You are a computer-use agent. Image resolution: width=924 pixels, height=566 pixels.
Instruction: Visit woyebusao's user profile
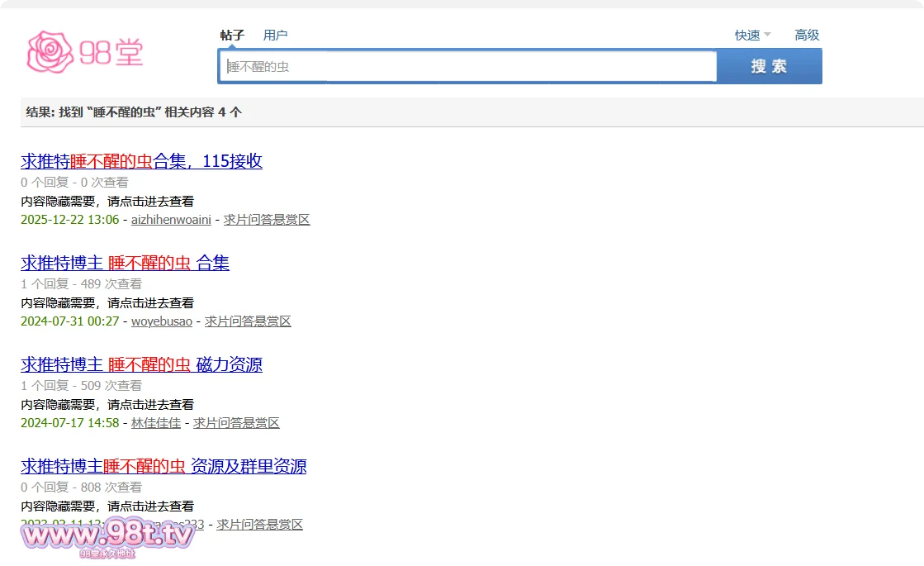161,321
